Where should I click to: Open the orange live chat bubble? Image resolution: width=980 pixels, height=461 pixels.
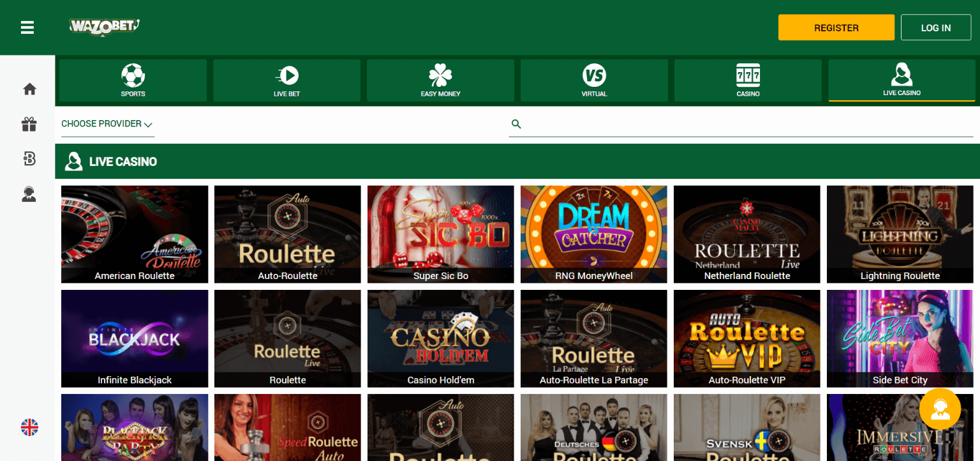(940, 409)
